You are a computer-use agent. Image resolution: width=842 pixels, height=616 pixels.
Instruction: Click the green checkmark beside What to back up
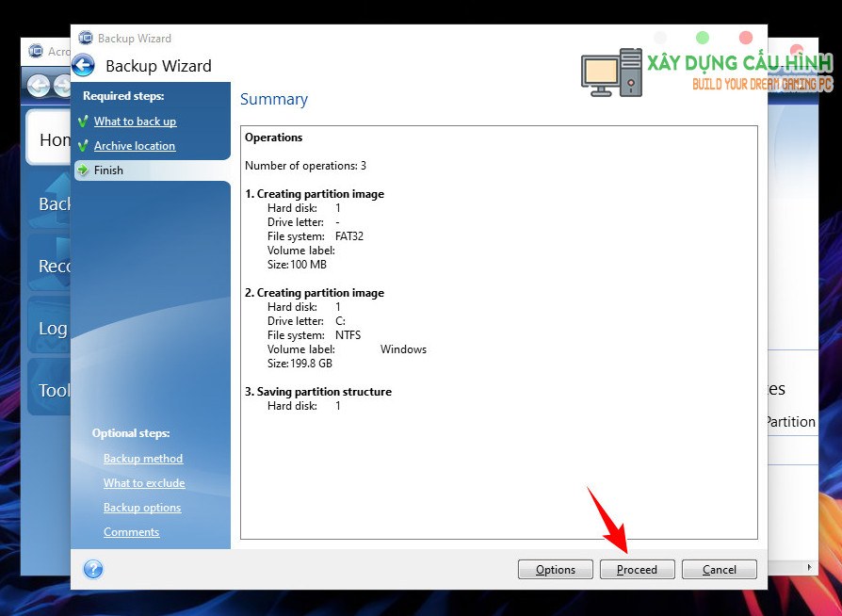83,122
